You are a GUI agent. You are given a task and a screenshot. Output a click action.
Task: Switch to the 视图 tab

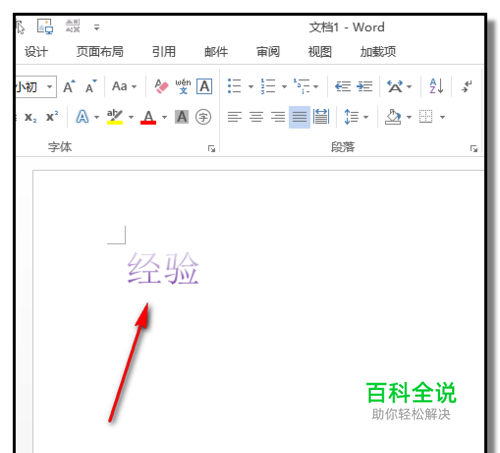click(x=320, y=52)
